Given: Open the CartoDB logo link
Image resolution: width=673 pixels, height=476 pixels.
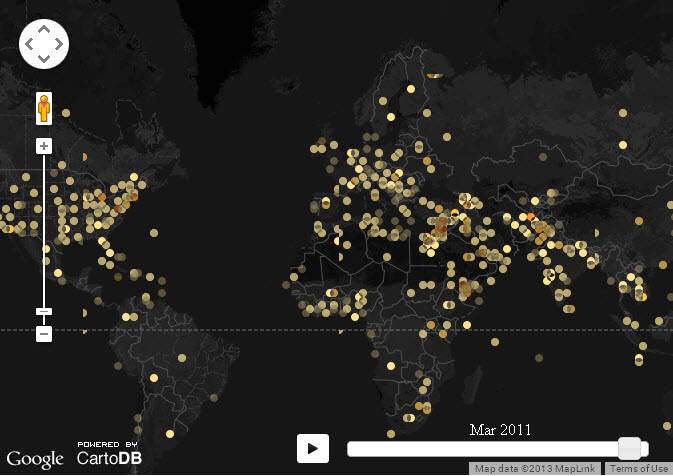Looking at the screenshot, I should [x=108, y=454].
